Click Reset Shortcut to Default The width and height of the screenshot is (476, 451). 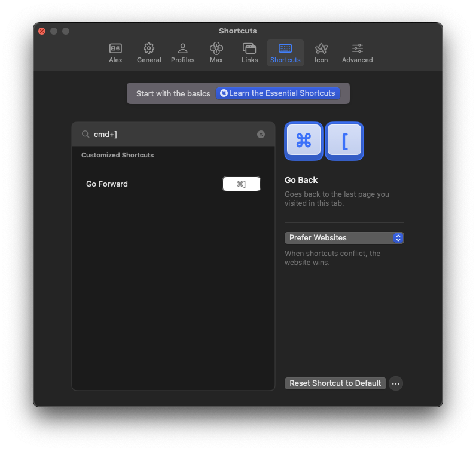[335, 383]
